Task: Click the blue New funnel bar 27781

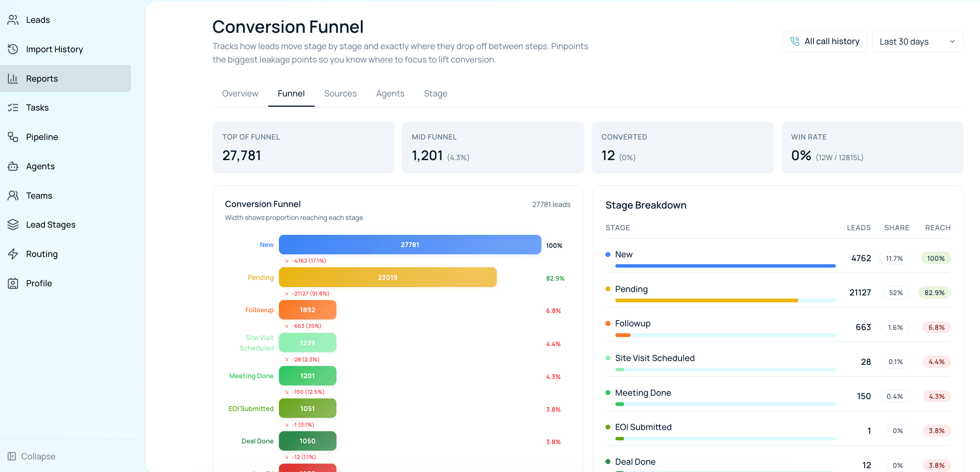Action: pos(410,245)
